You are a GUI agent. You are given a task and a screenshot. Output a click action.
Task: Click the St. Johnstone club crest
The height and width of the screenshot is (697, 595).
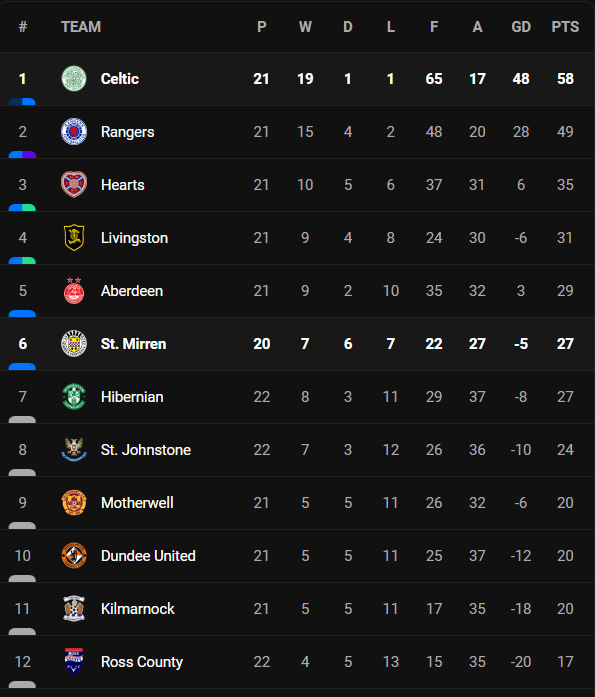(74, 449)
